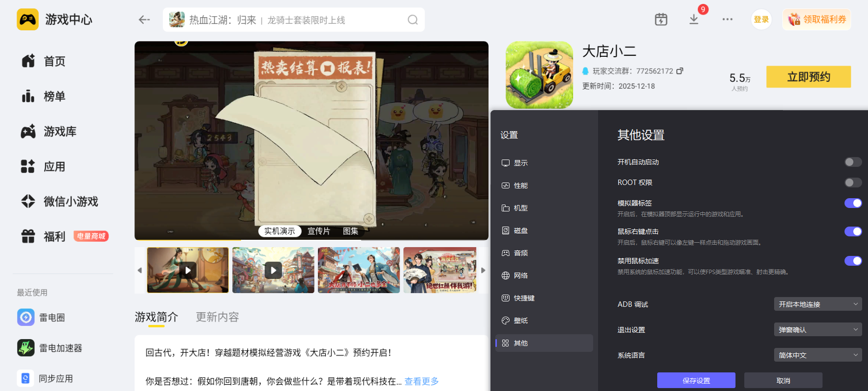Select 宣传片 media tab
The width and height of the screenshot is (868, 391).
(319, 231)
